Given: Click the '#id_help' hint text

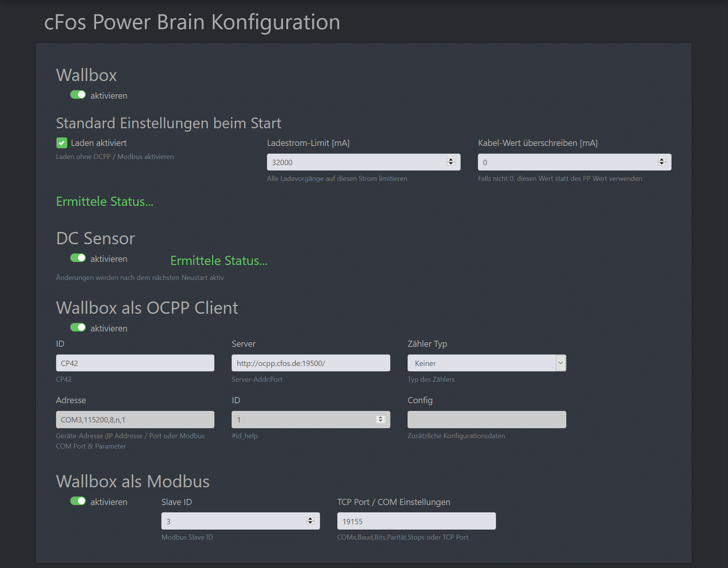Looking at the screenshot, I should point(245,436).
